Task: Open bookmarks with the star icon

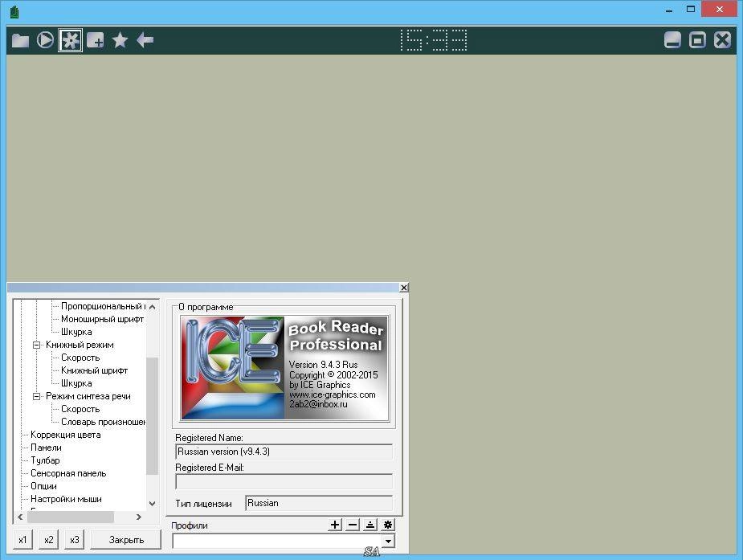Action: coord(120,40)
